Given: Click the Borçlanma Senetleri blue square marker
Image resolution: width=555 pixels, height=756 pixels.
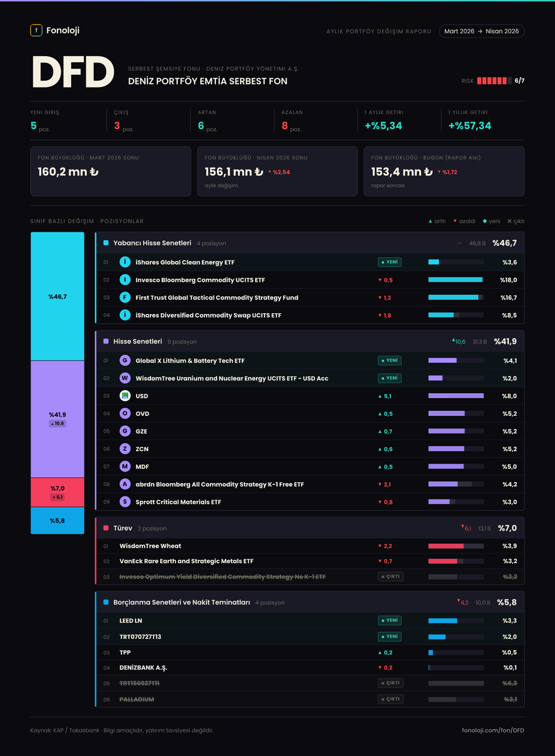Looking at the screenshot, I should [x=106, y=602].
